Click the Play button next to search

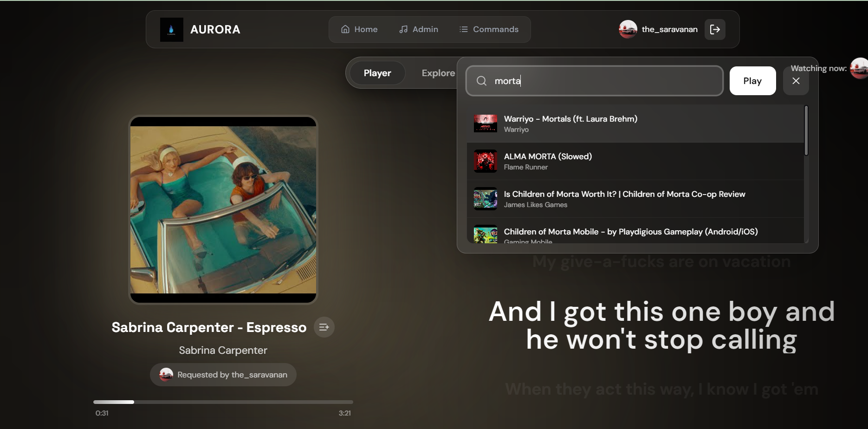[x=752, y=81]
